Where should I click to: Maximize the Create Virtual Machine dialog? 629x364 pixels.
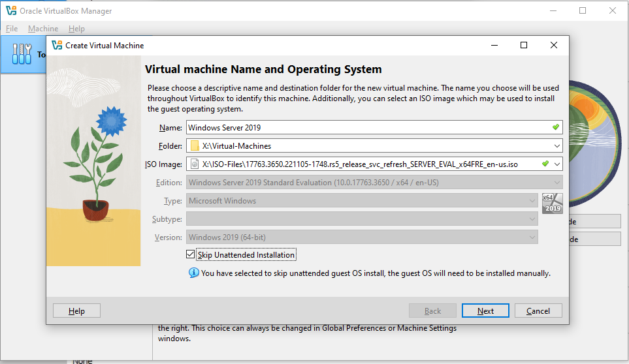tap(523, 45)
